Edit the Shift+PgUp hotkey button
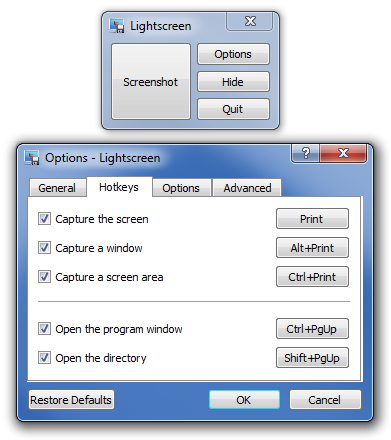The height and width of the screenshot is (440, 391). click(312, 358)
